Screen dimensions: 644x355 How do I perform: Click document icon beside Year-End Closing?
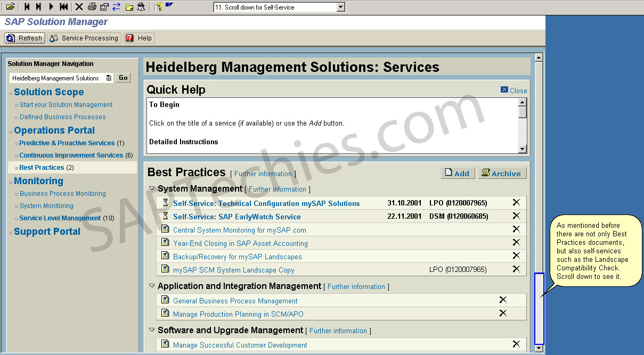(x=165, y=243)
